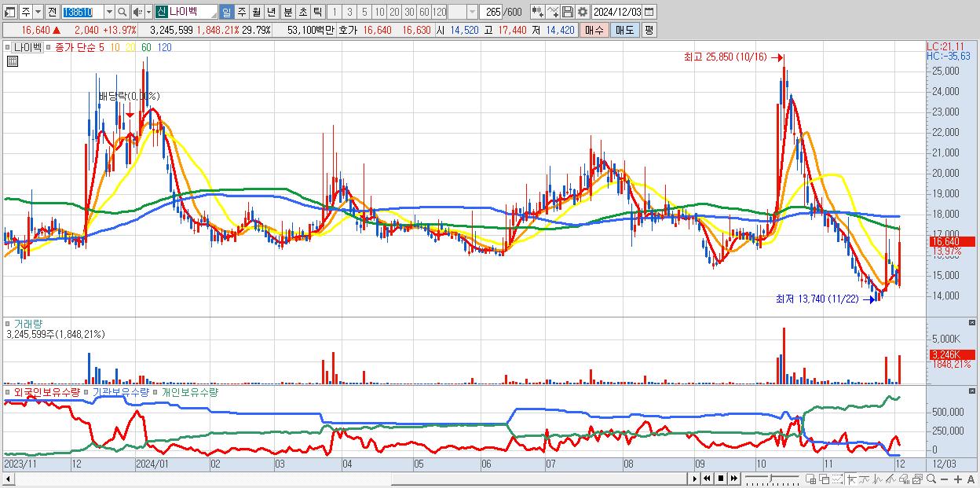This screenshot has height=488, width=980.
Task: Choose the 120 interval button
Action: coord(439,12)
